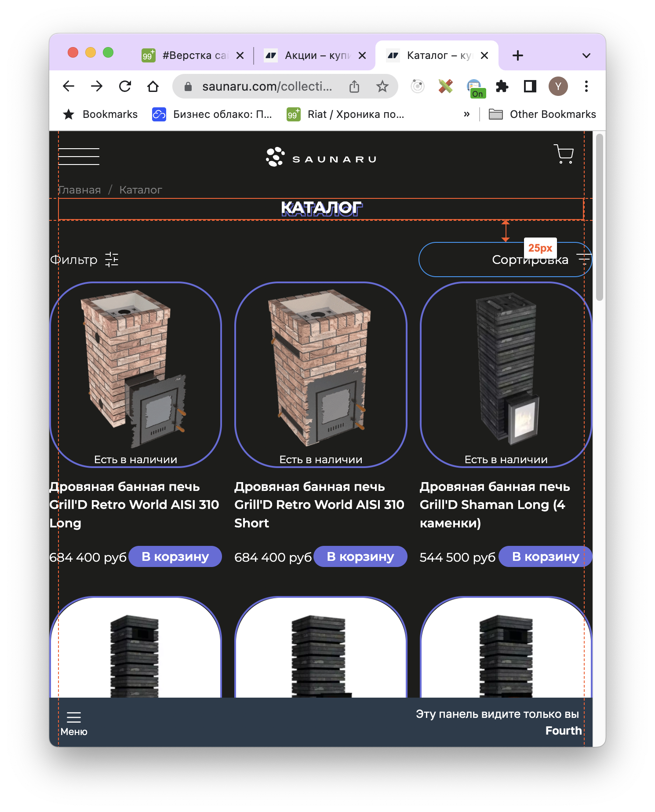Click the Fourth label in admin panel
The width and height of the screenshot is (655, 812).
coord(564,731)
